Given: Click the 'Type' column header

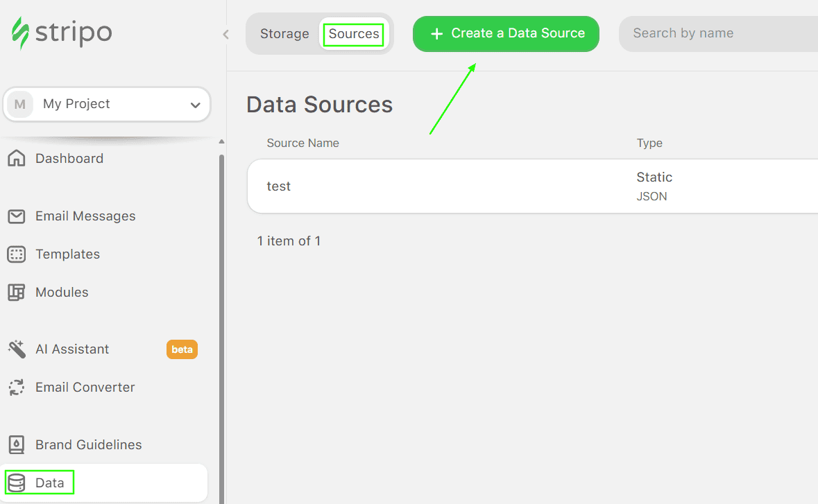Looking at the screenshot, I should click(x=649, y=143).
